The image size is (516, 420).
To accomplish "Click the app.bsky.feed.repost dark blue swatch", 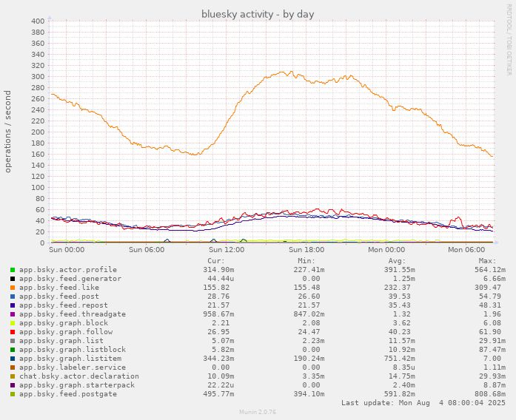I will coord(13,305).
